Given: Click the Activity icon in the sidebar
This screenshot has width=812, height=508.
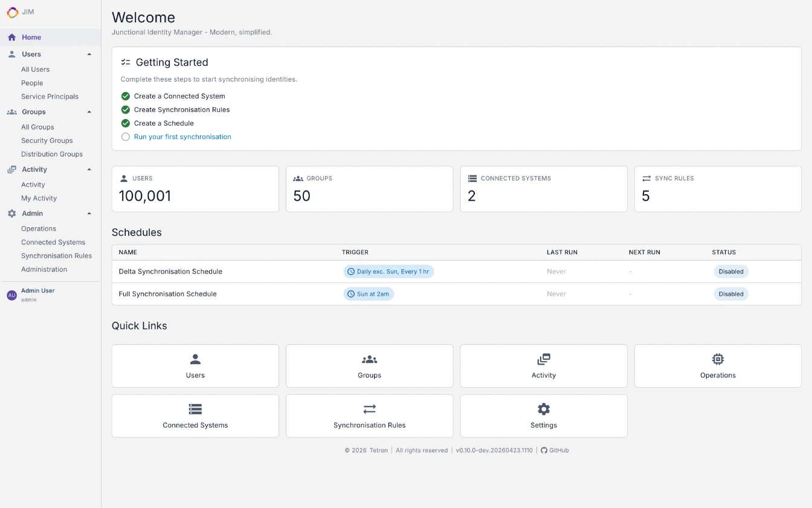Looking at the screenshot, I should [11, 169].
